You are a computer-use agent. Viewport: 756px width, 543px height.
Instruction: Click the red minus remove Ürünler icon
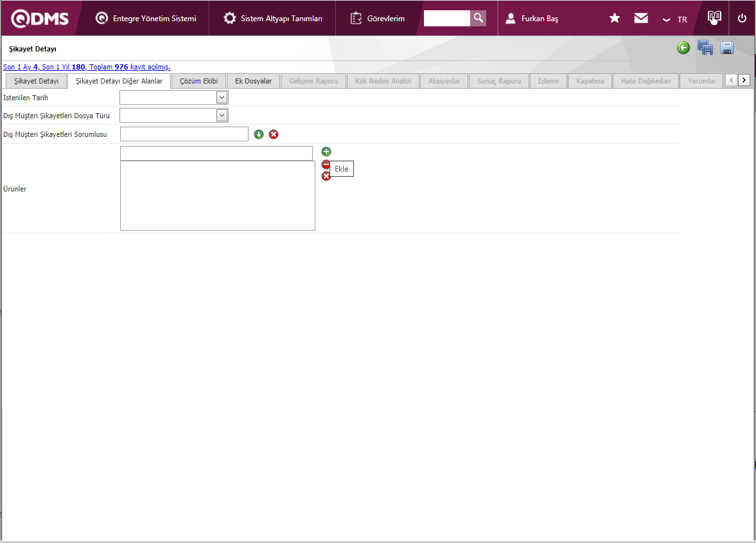[326, 165]
